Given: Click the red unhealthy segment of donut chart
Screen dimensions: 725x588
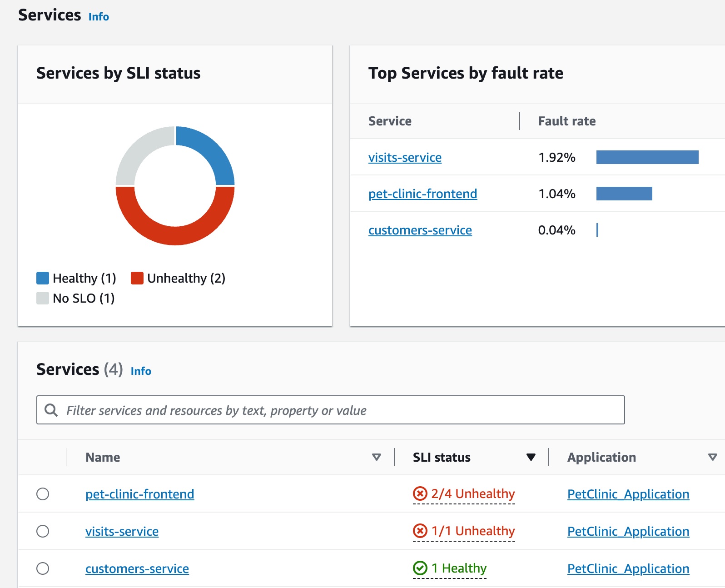Looking at the screenshot, I should click(175, 233).
